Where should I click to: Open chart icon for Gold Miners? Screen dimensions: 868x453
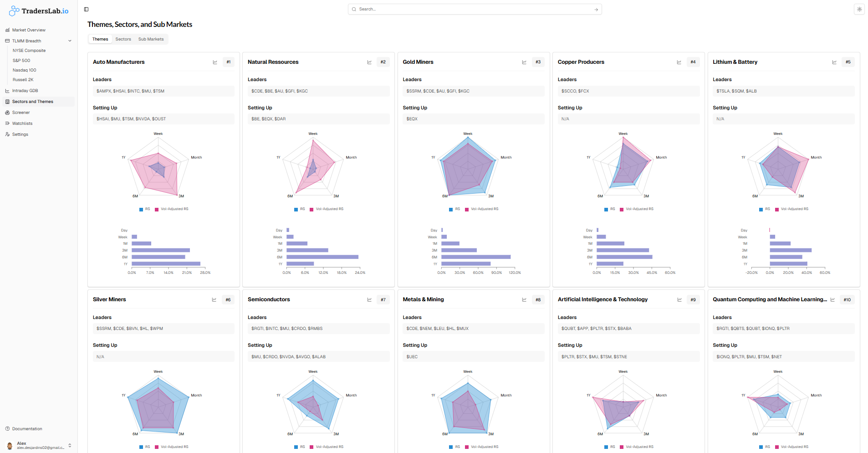pos(524,62)
